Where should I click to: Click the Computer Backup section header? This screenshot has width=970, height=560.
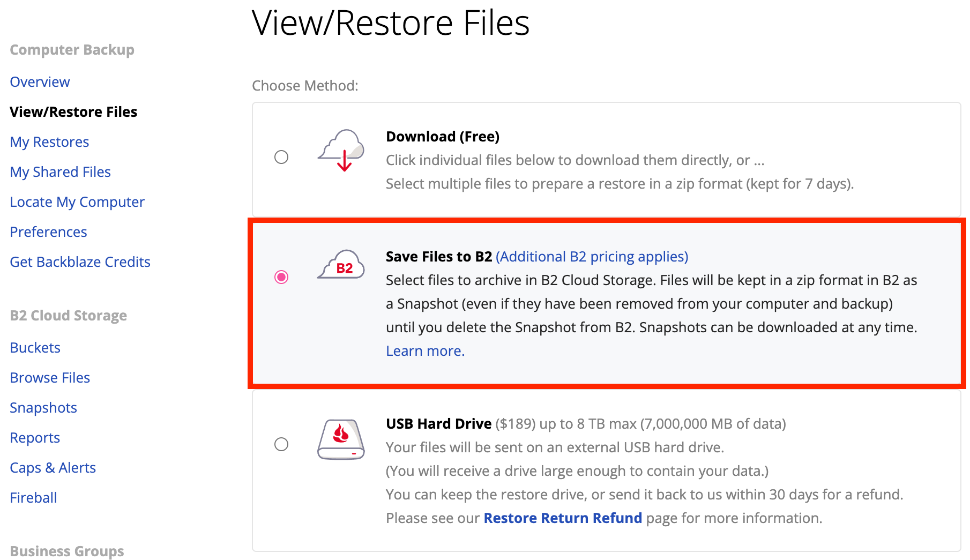pos(72,50)
